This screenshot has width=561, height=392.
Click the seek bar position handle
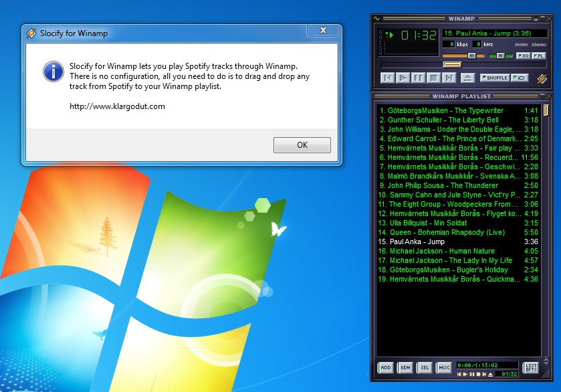452,65
